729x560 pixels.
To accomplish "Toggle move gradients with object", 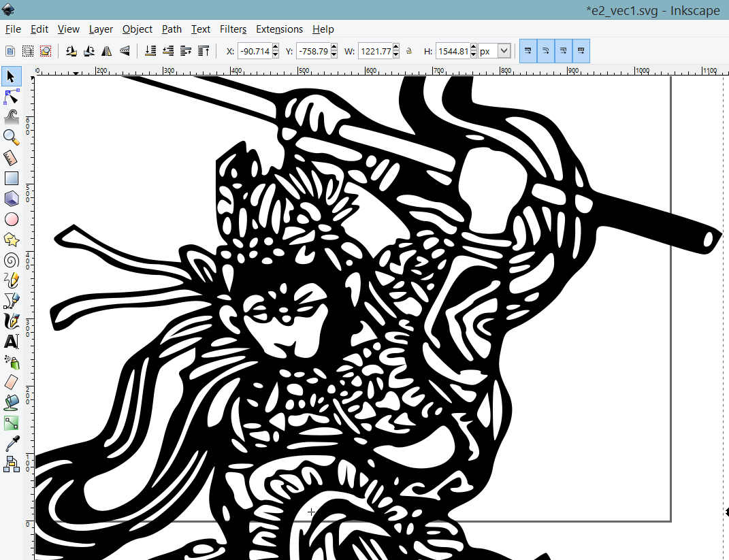I will pyautogui.click(x=563, y=51).
